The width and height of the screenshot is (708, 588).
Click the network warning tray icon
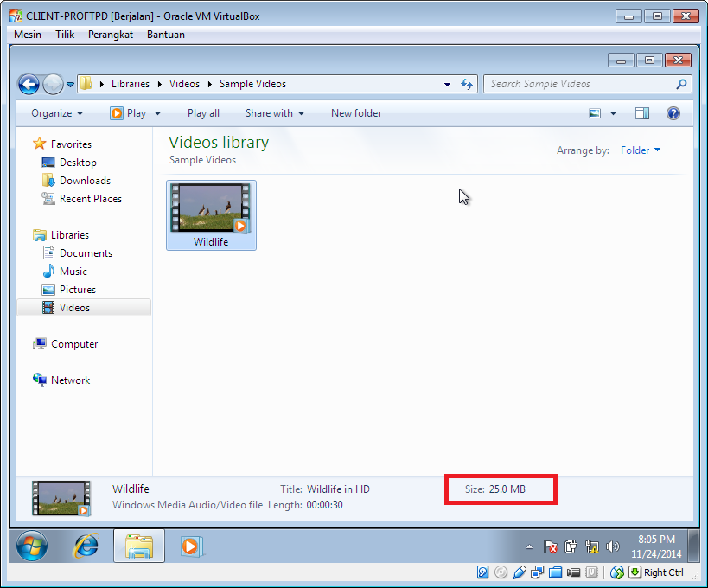tap(592, 546)
